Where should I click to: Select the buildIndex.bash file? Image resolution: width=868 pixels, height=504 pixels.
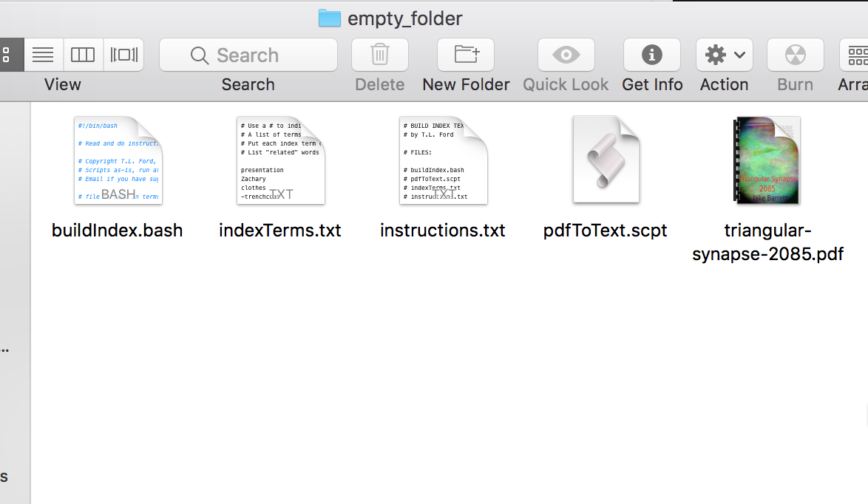point(118,160)
